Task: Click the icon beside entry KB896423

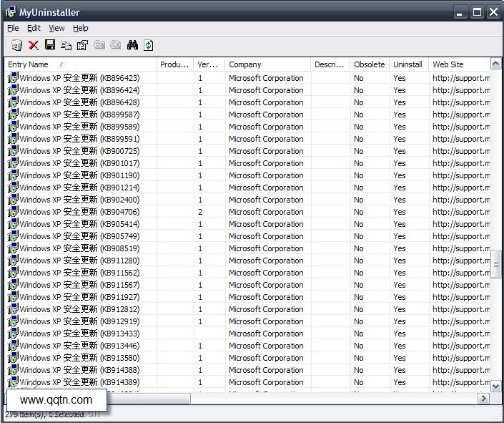Action: 13,78
